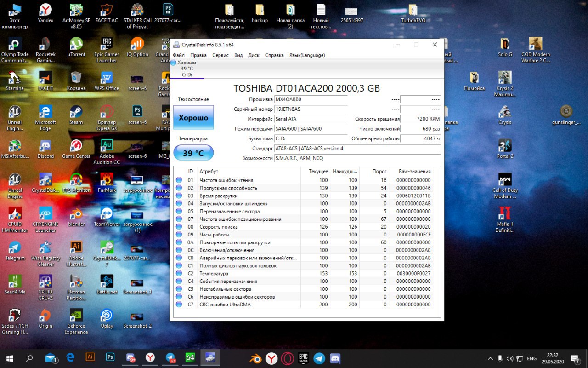Screen dimensions: 588x368
Task: Select row 09 Часы работы
Action: coord(304,235)
